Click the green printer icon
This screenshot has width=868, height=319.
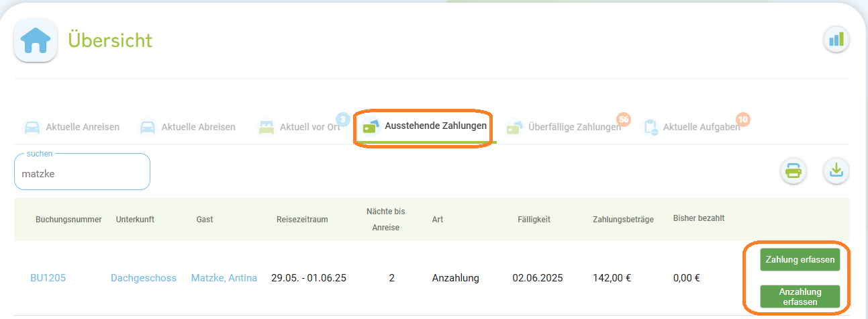click(x=793, y=171)
